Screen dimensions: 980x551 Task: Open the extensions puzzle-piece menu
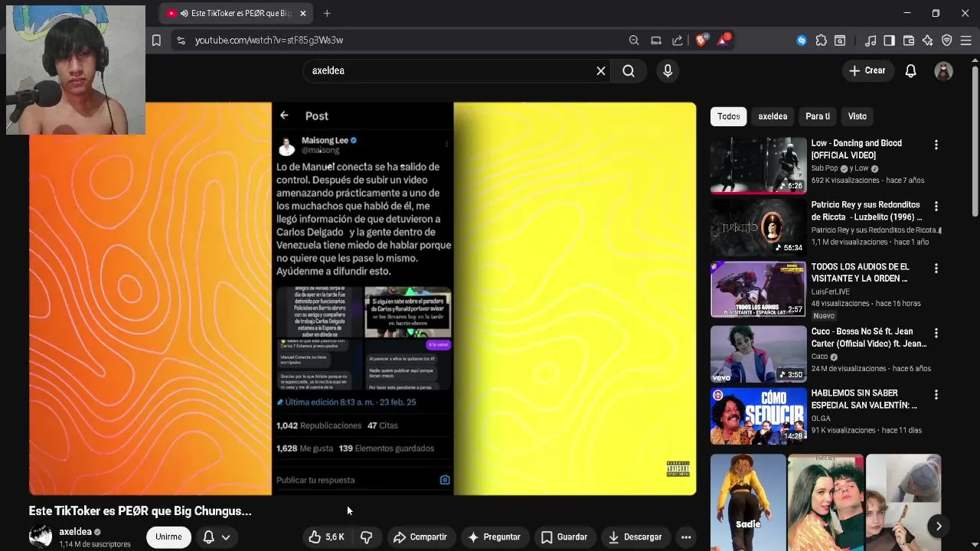822,41
